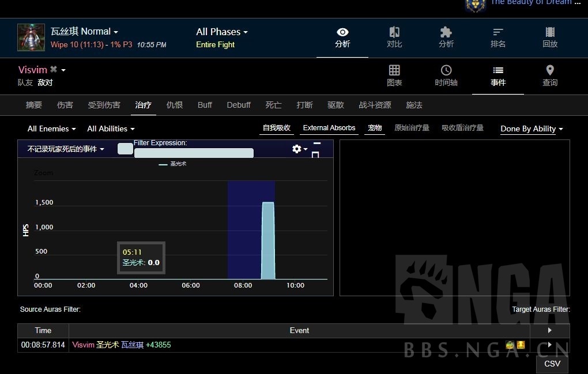Open the 打断 interrupts tab
The image size is (588, 374).
[x=304, y=105]
